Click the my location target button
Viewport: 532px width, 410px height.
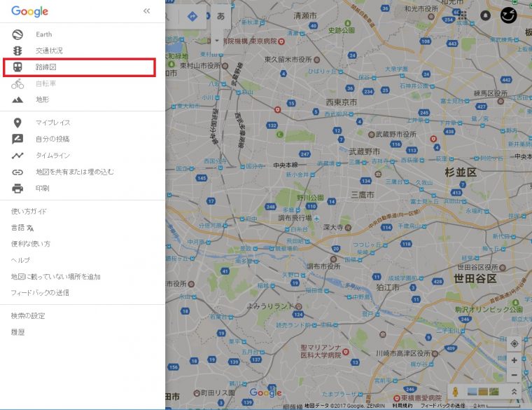(514, 343)
